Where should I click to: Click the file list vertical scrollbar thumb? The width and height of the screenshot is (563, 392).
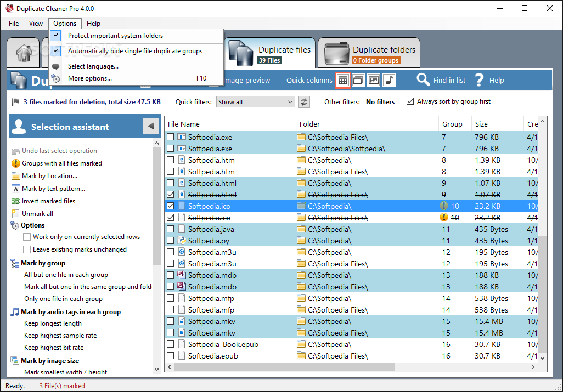click(542, 294)
